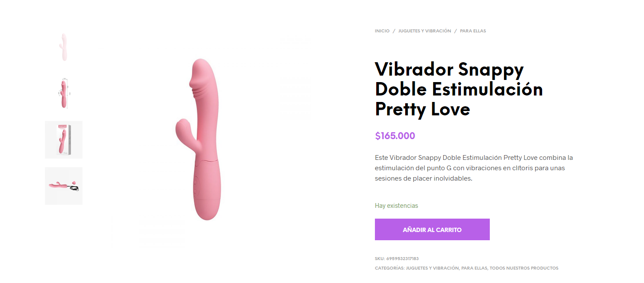
Task: Show the thumbnail with charging cable
Action: (63, 186)
